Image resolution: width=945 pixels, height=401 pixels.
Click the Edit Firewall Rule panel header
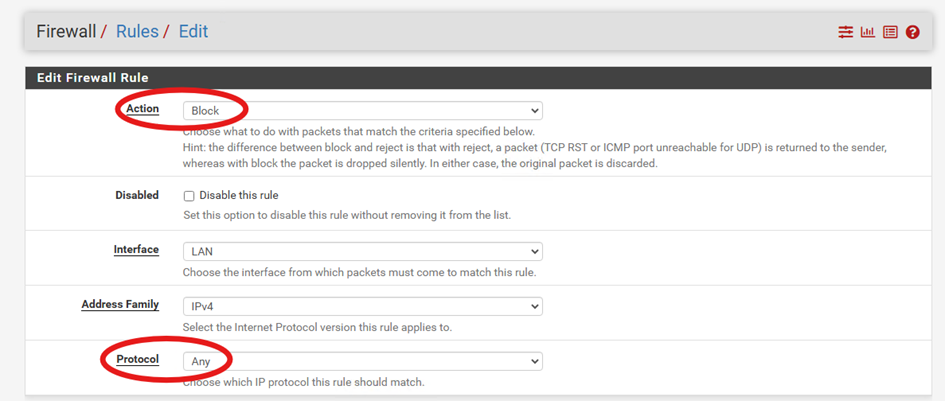click(478, 78)
